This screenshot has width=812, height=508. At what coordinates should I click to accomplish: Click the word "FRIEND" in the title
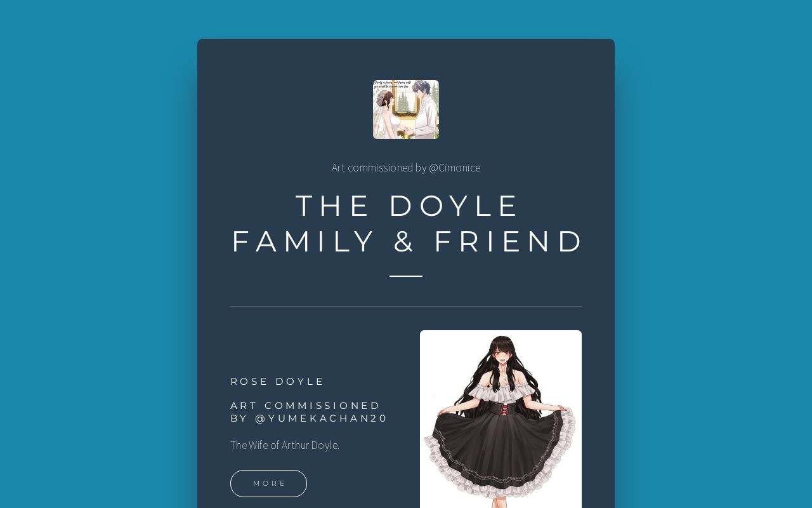point(508,241)
